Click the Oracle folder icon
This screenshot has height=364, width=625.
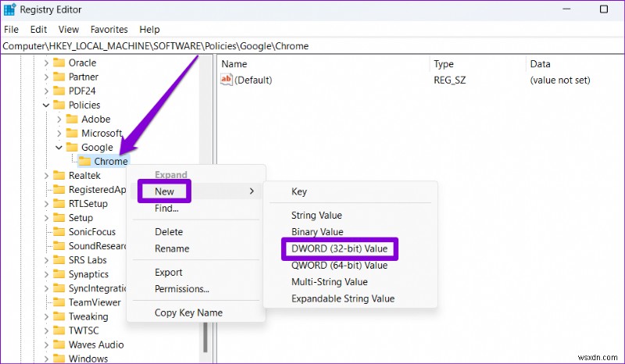(59, 62)
